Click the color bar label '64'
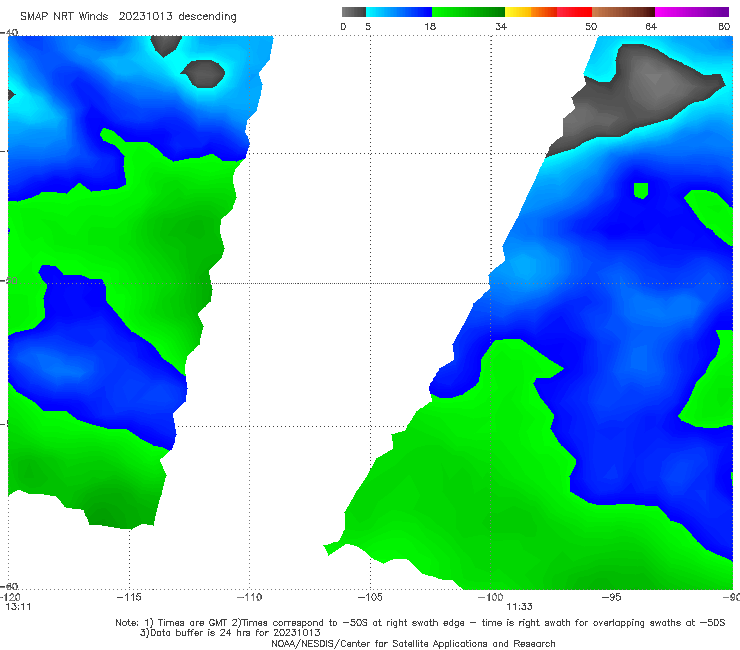 click(651, 26)
